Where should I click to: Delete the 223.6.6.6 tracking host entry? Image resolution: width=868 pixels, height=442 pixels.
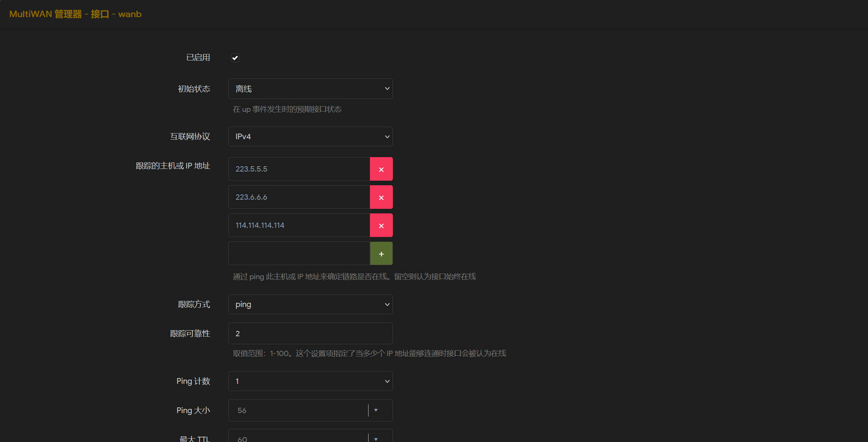click(x=381, y=197)
